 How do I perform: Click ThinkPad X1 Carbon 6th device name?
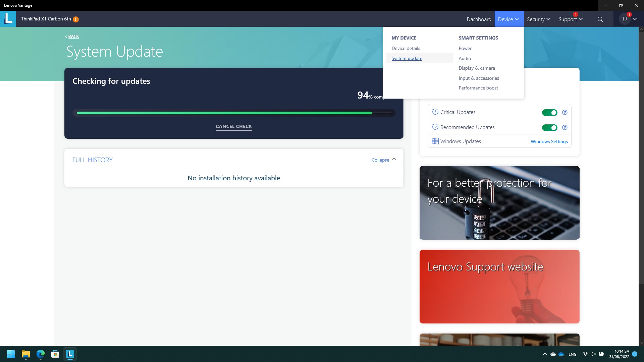(46, 19)
